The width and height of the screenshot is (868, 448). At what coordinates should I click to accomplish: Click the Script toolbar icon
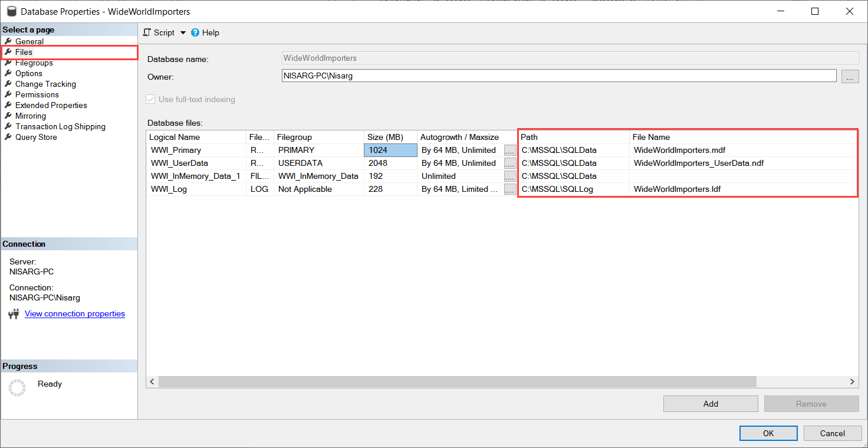147,32
